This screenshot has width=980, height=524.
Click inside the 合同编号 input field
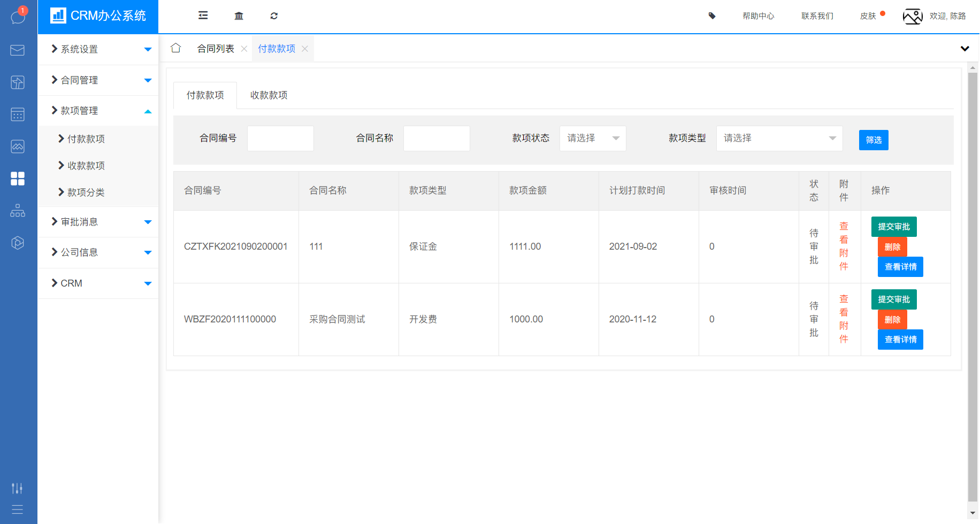click(280, 138)
